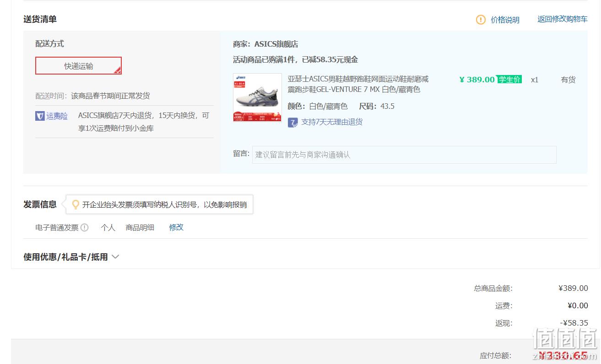The height and width of the screenshot is (364, 601).
Task: Click the 商家: ASICS旗舰店 merchant name
Action: pos(265,44)
